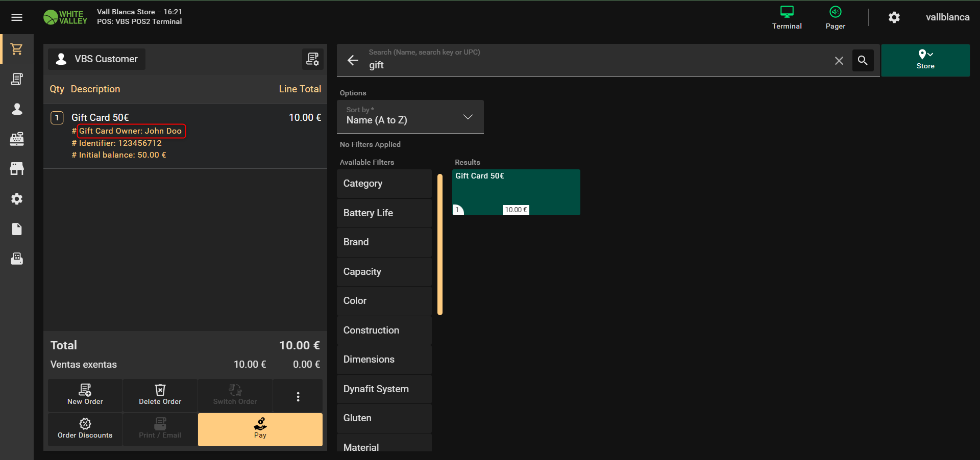Image resolution: width=980 pixels, height=460 pixels.
Task: Open the cash register sidebar icon
Action: (x=17, y=139)
